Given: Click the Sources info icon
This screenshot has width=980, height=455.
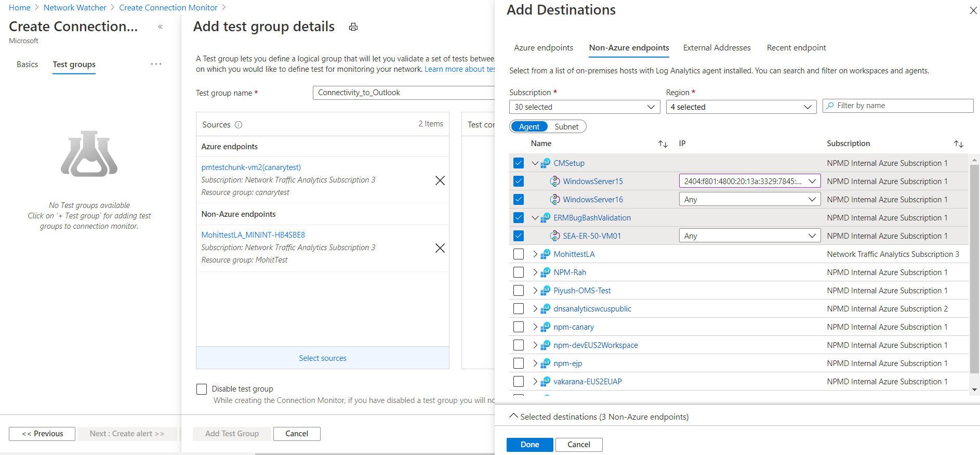Looking at the screenshot, I should pyautogui.click(x=239, y=125).
